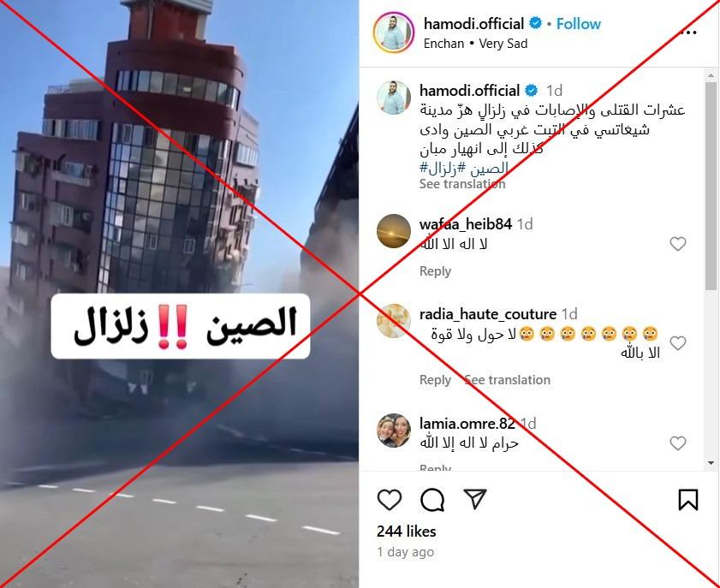Click the scrollbar up arrow in comments
This screenshot has width=720, height=588.
click(x=711, y=74)
